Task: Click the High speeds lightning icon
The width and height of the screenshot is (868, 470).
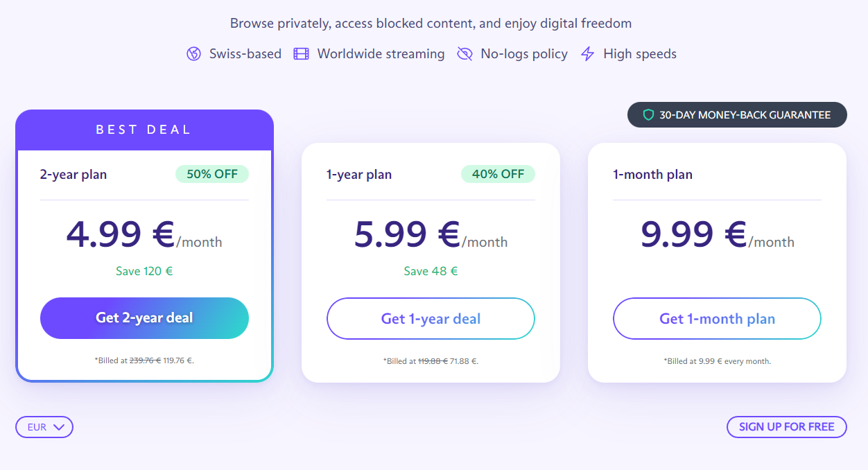Action: click(x=587, y=54)
